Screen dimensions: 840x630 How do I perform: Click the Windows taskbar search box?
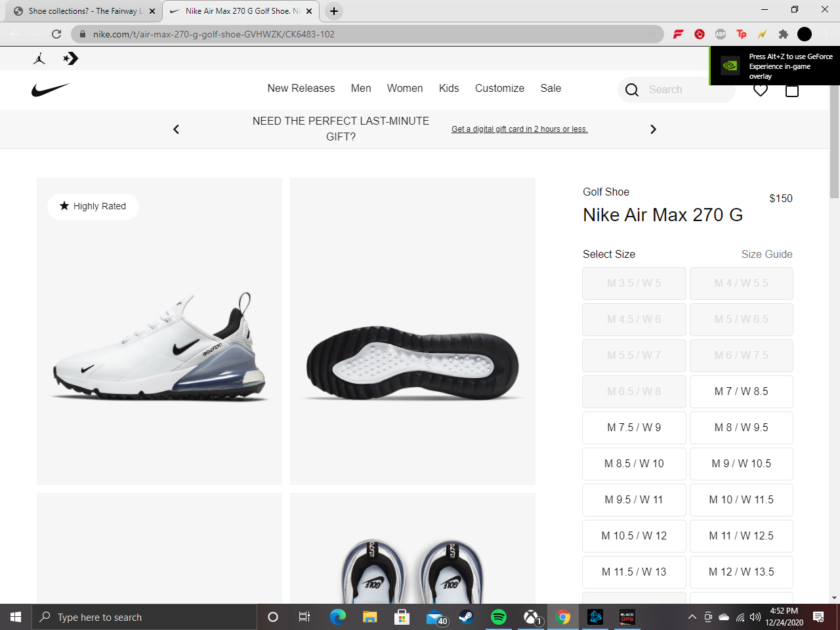click(x=144, y=617)
